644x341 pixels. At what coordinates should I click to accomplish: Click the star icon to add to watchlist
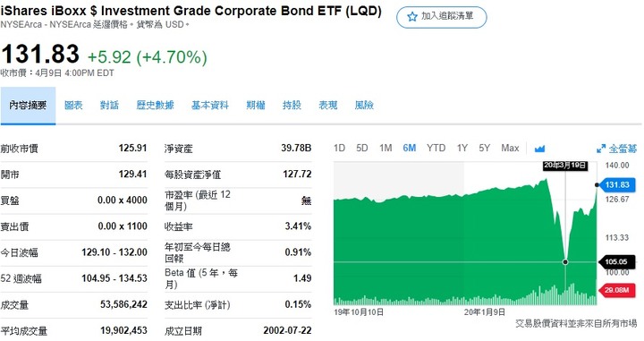point(412,16)
